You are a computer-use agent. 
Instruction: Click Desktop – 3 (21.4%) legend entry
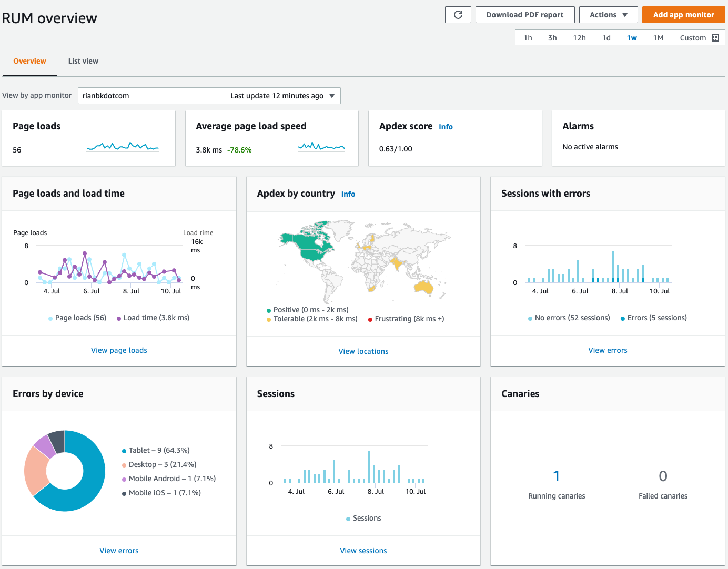tap(159, 464)
